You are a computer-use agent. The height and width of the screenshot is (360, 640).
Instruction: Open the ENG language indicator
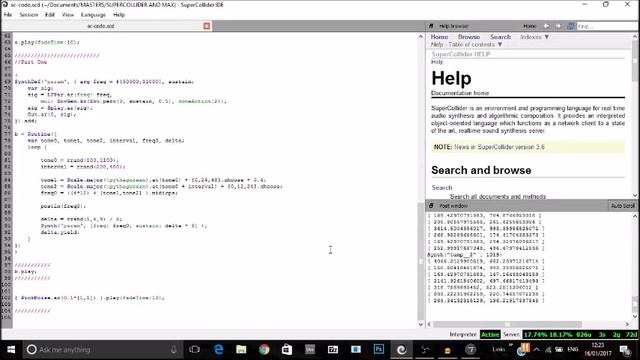(572, 350)
